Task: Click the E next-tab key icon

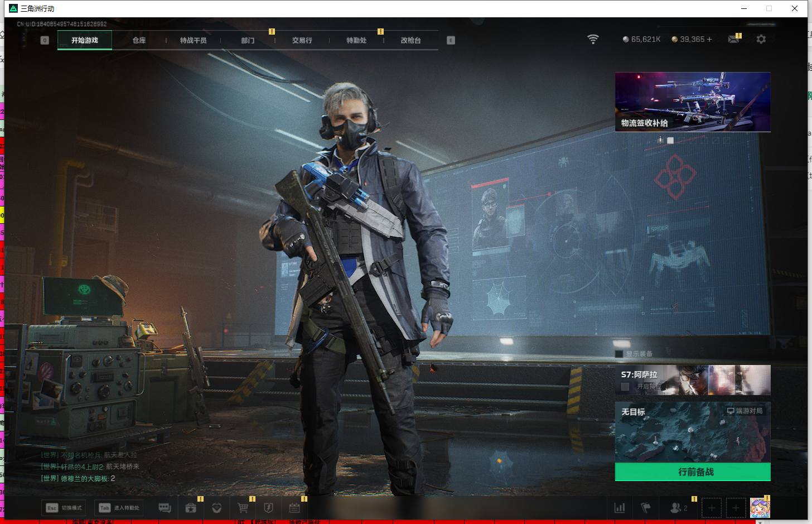Action: (451, 40)
